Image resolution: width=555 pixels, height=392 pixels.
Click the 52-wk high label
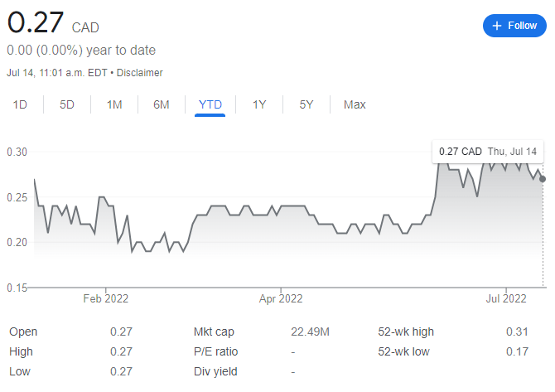[x=406, y=332]
